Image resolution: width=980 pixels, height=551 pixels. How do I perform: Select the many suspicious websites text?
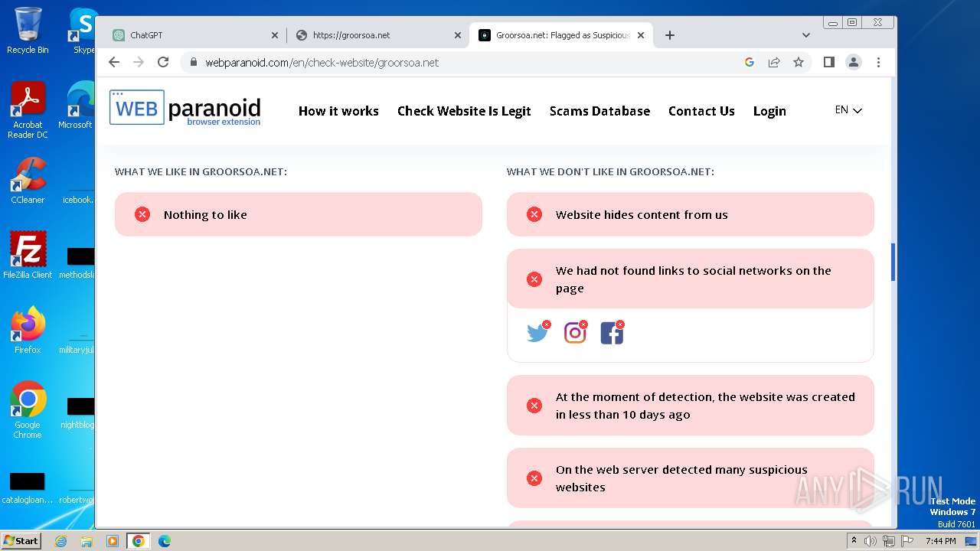[x=681, y=478]
